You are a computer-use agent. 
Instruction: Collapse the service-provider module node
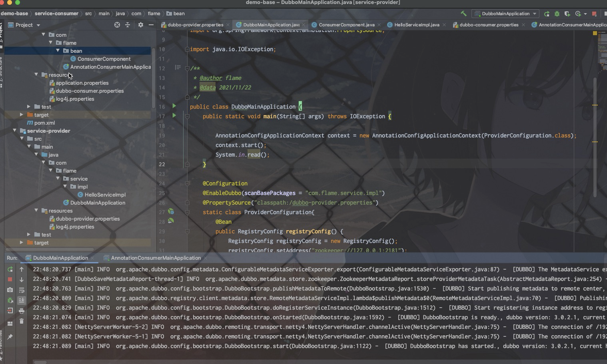coord(14,131)
